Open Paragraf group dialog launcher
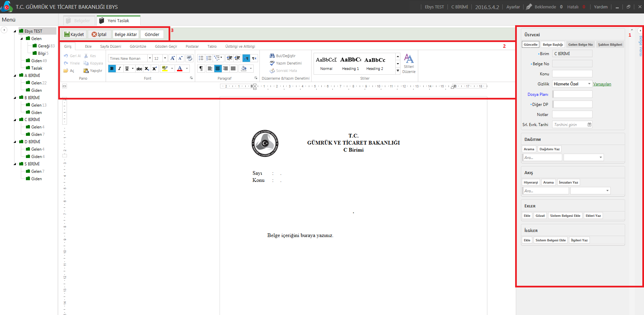Viewport: 644px width, 315px height. tap(256, 78)
